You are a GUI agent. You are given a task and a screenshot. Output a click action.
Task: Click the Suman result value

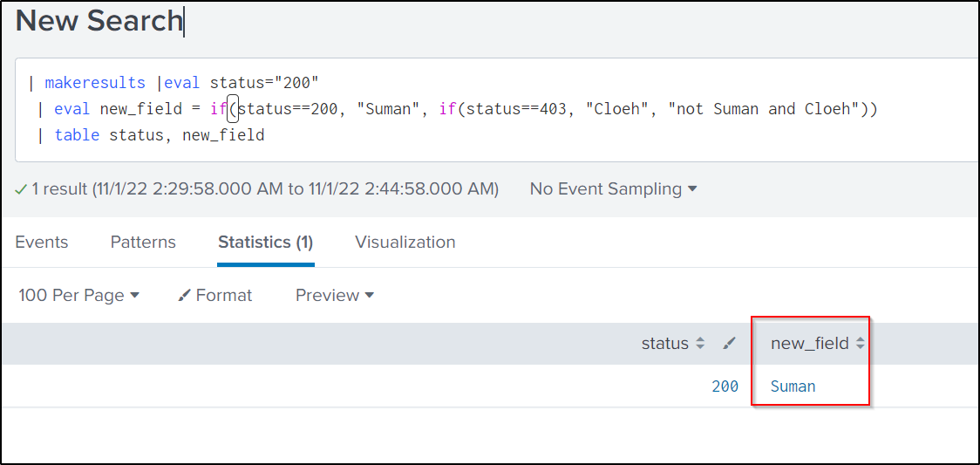click(793, 386)
